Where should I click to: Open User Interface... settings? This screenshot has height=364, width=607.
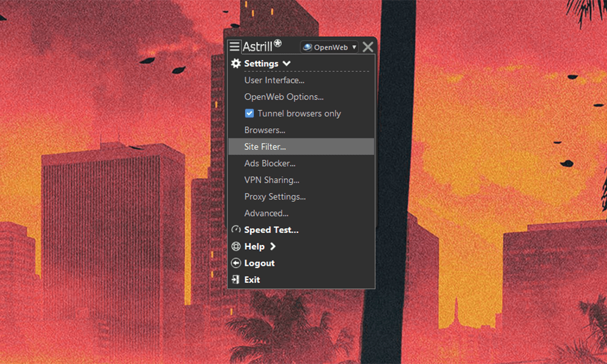point(274,80)
